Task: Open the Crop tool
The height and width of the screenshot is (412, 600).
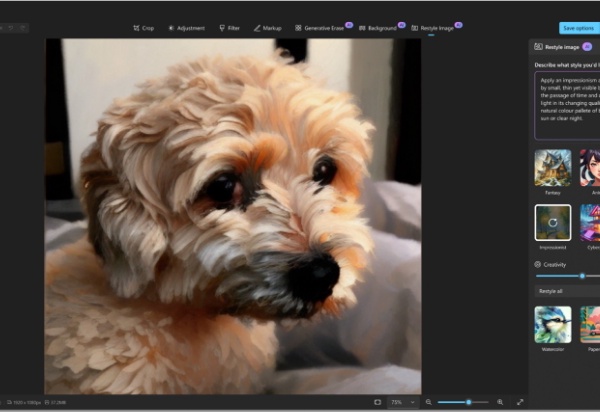Action: click(x=145, y=28)
